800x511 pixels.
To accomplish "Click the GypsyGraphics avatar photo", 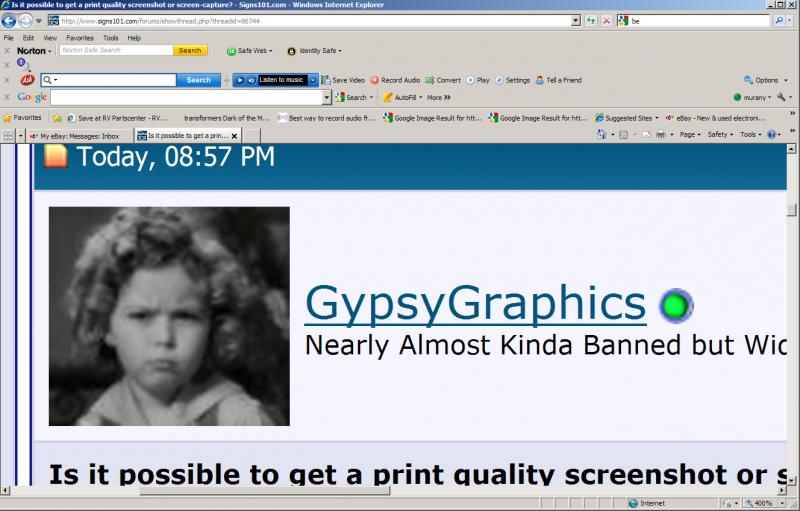I will [169, 316].
